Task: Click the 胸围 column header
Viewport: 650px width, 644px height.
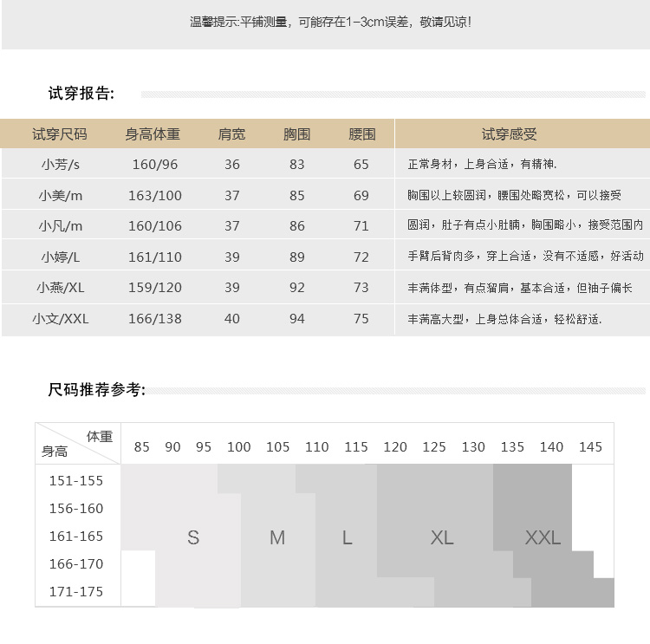Action: point(297,134)
